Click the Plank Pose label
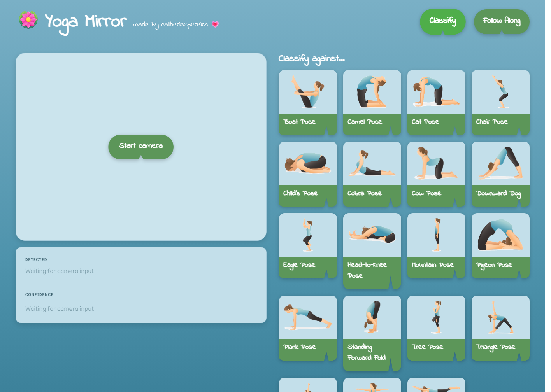Image resolution: width=551 pixels, height=392 pixels. pyautogui.click(x=300, y=347)
